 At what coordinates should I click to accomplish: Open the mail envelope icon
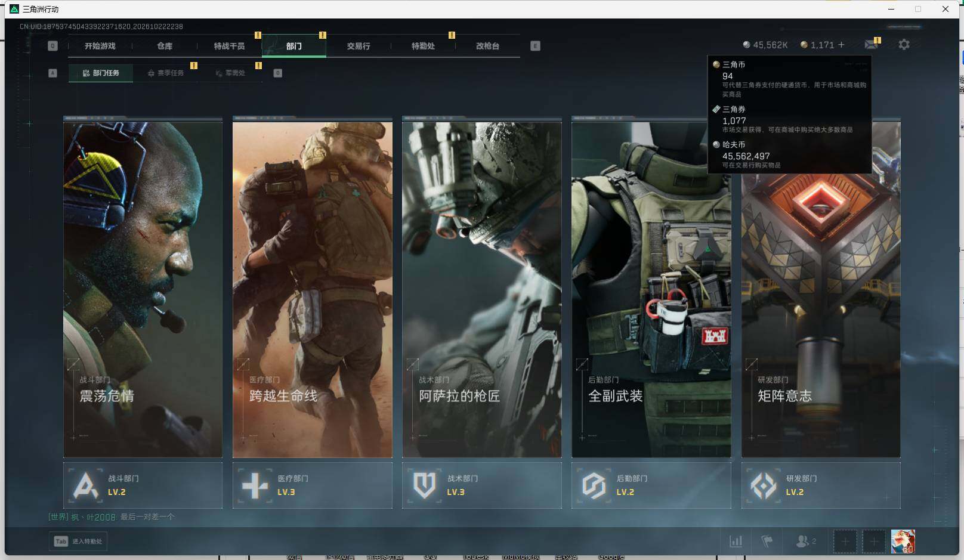tap(871, 45)
